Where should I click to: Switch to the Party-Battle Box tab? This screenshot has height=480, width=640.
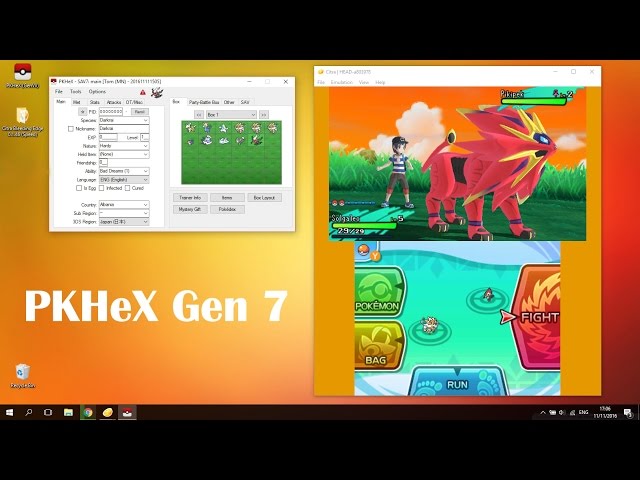[x=204, y=102]
